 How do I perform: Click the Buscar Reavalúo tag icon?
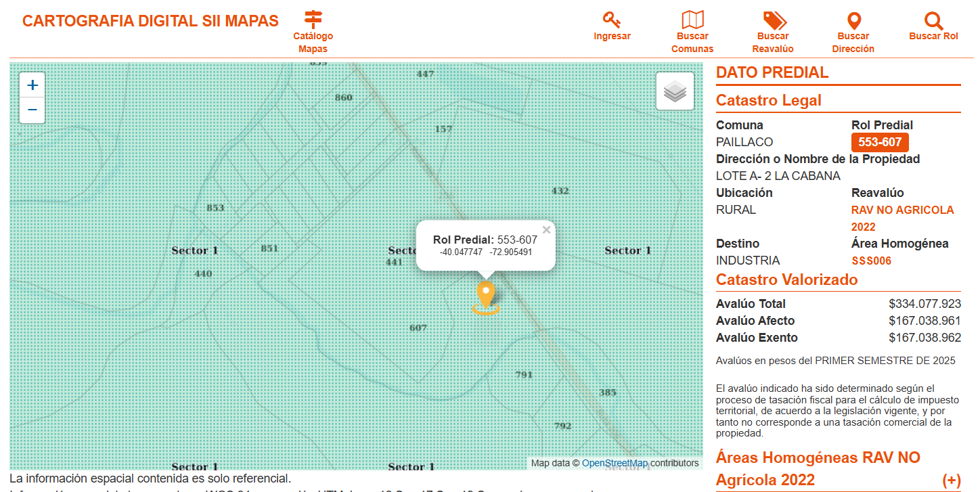click(x=774, y=20)
